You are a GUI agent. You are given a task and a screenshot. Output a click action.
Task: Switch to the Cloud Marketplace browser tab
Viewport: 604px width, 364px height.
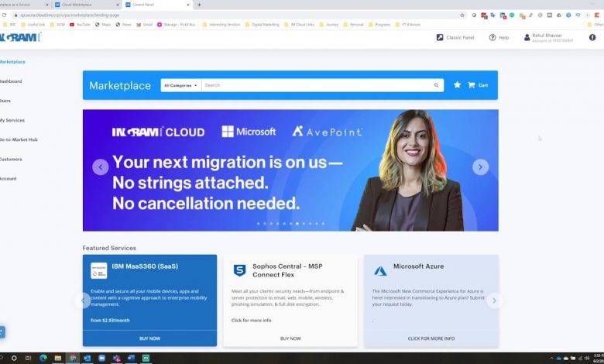81,5
